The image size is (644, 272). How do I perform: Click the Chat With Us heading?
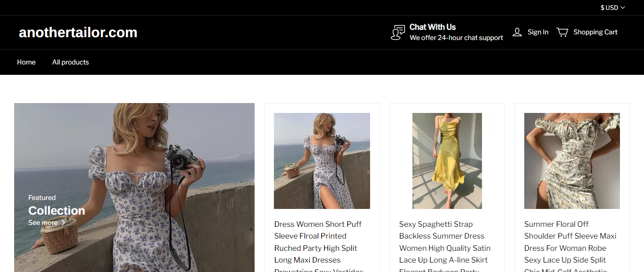(x=432, y=27)
